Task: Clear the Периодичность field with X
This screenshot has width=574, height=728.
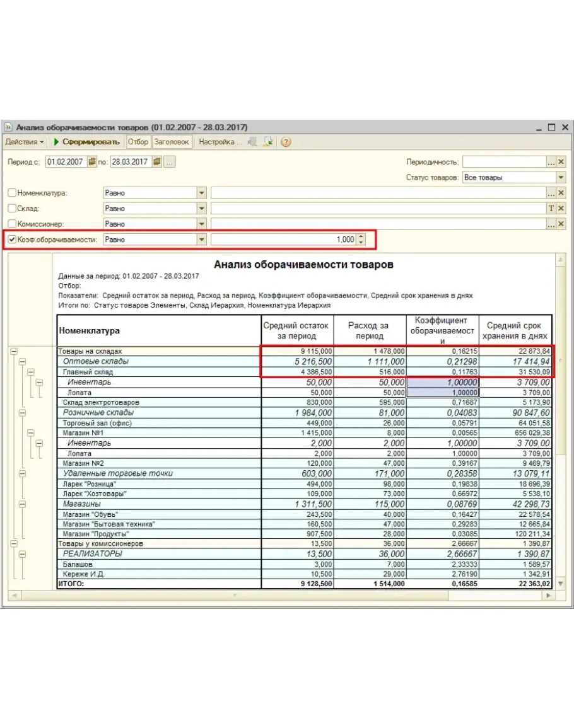Action: coord(561,162)
